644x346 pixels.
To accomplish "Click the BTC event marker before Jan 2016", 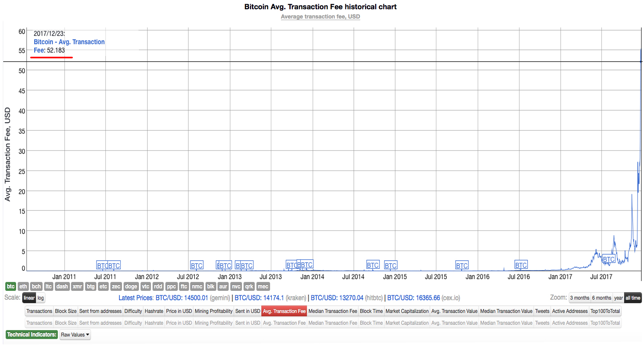I will coord(462,266).
